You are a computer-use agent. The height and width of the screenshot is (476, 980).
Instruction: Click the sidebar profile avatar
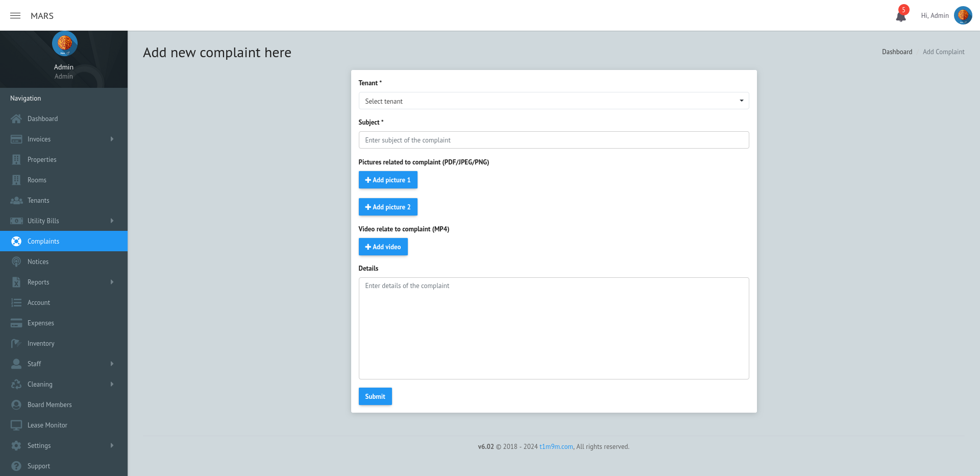pyautogui.click(x=65, y=43)
